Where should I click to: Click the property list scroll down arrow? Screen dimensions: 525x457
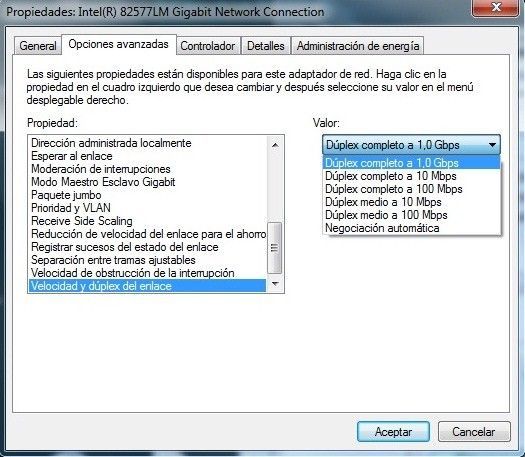275,284
